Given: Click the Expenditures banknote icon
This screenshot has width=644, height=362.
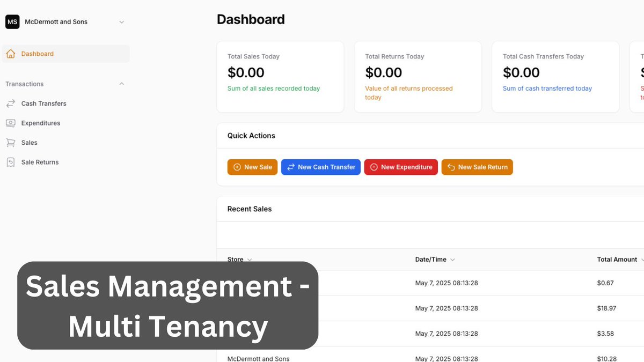Looking at the screenshot, I should pyautogui.click(x=10, y=123).
